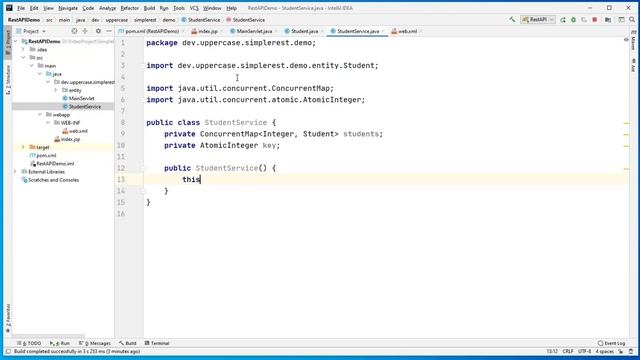The image size is (640, 360).
Task: Expand the entity package
Action: 56,90
